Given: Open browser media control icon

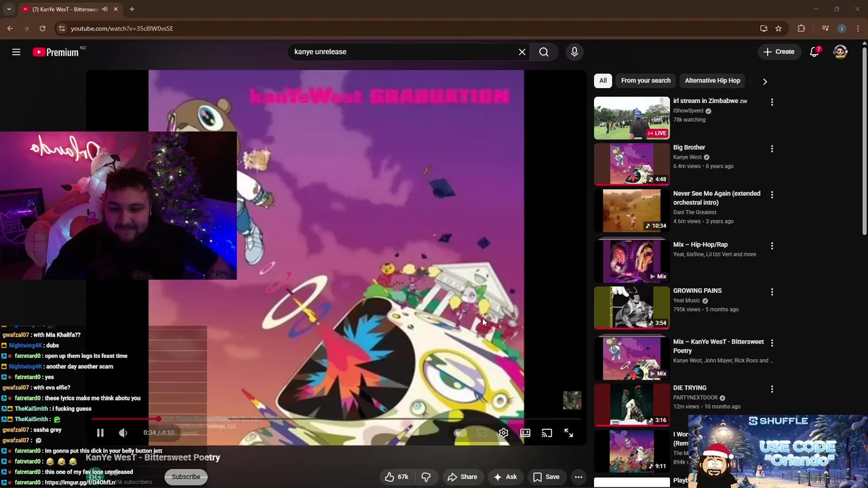Looking at the screenshot, I should coord(825,28).
